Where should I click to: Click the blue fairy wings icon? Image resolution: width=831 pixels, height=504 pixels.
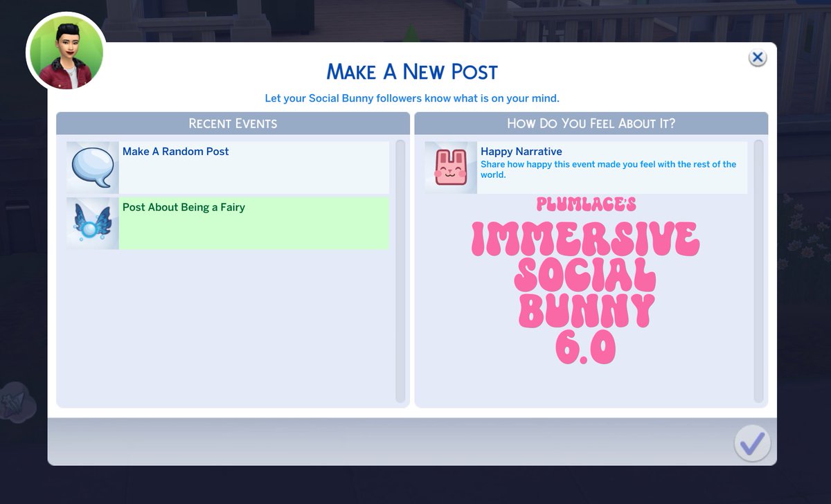click(93, 223)
